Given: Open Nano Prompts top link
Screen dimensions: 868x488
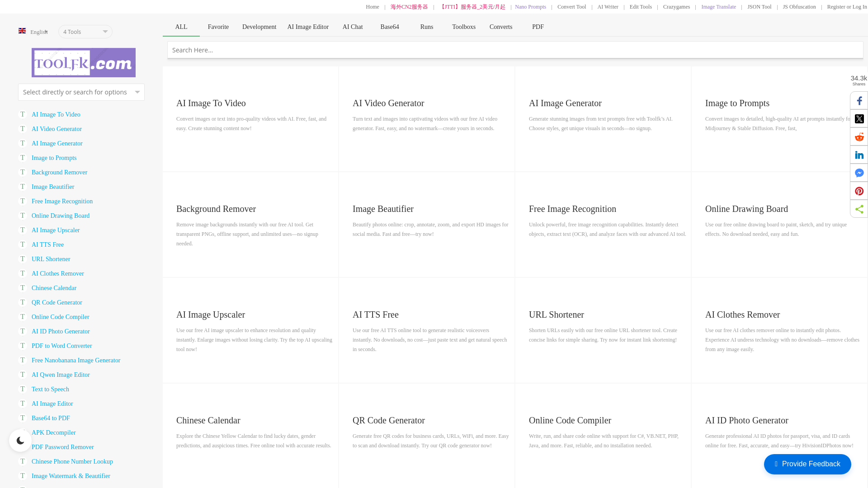Looking at the screenshot, I should tap(530, 7).
